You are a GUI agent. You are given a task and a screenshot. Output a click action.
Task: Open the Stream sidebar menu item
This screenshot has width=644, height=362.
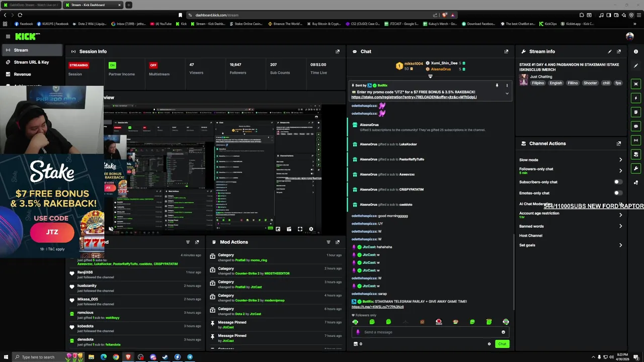(31, 50)
